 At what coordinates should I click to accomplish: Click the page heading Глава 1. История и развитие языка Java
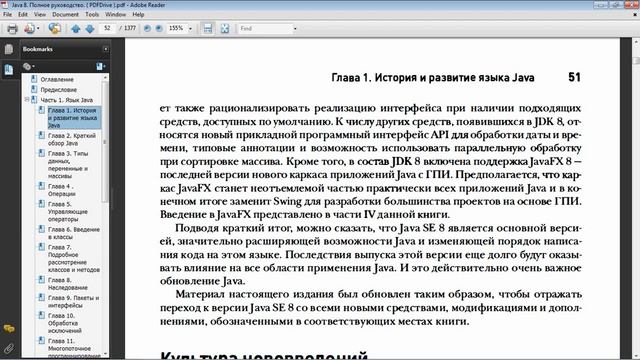click(x=433, y=78)
